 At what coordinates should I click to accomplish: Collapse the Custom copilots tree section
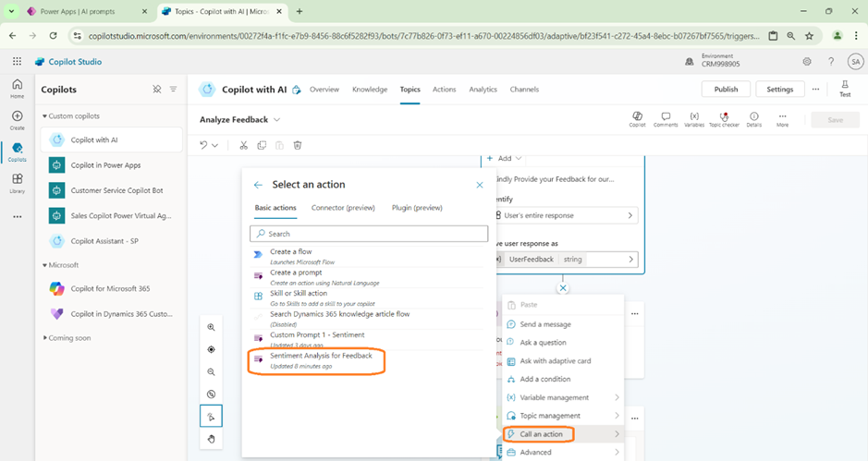pos(44,116)
